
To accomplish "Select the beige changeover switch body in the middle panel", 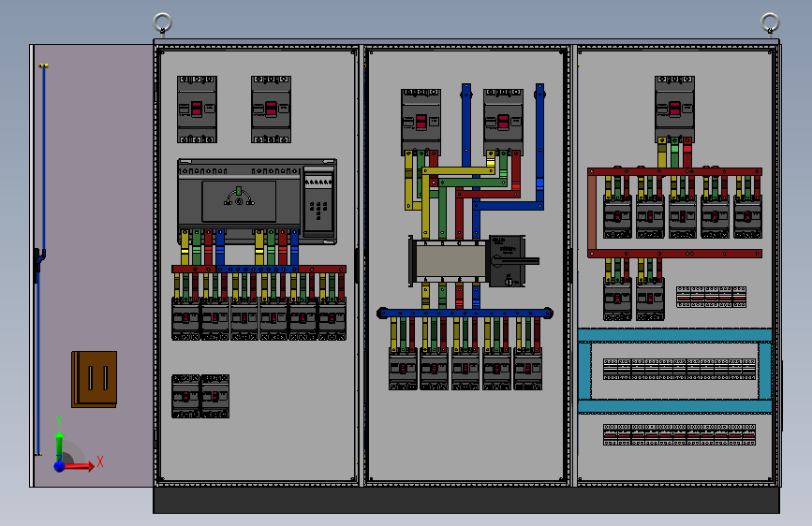I will click(x=450, y=260).
